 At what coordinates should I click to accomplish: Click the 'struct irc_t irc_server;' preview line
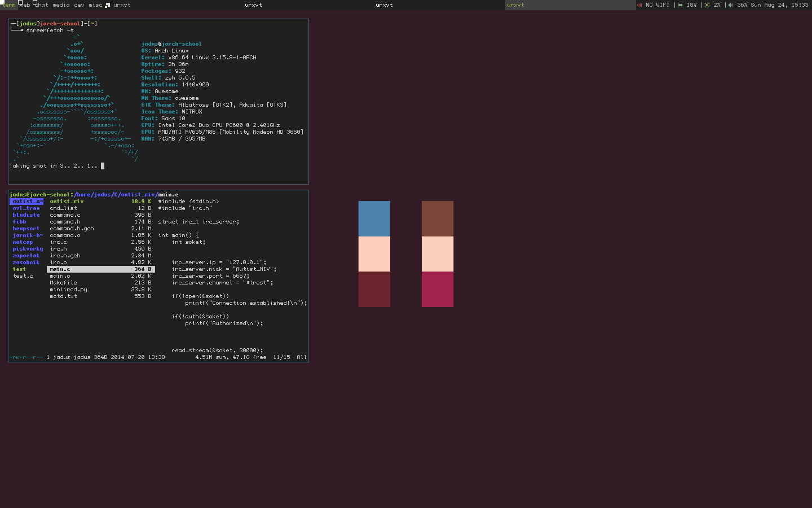pyautogui.click(x=198, y=222)
